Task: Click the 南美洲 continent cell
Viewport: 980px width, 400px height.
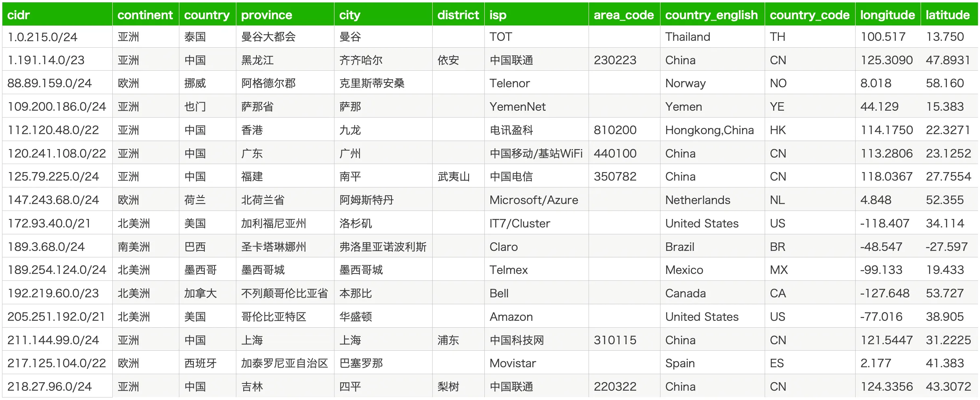Action: coord(145,246)
